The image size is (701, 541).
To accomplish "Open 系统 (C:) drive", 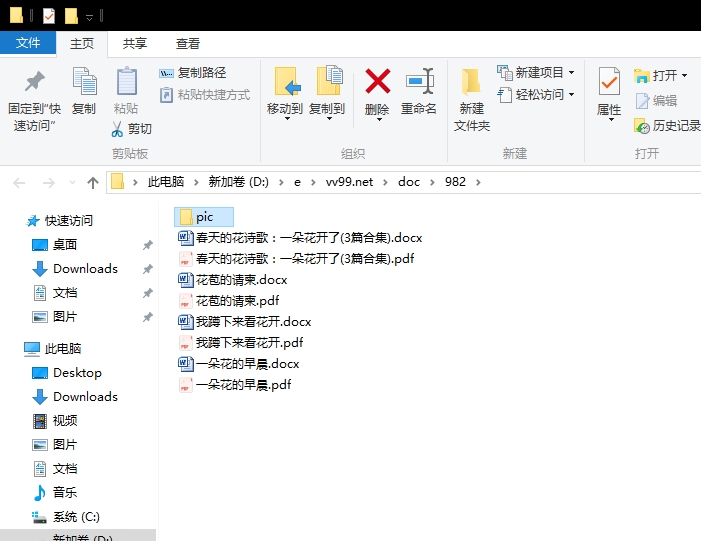I will tap(66, 517).
